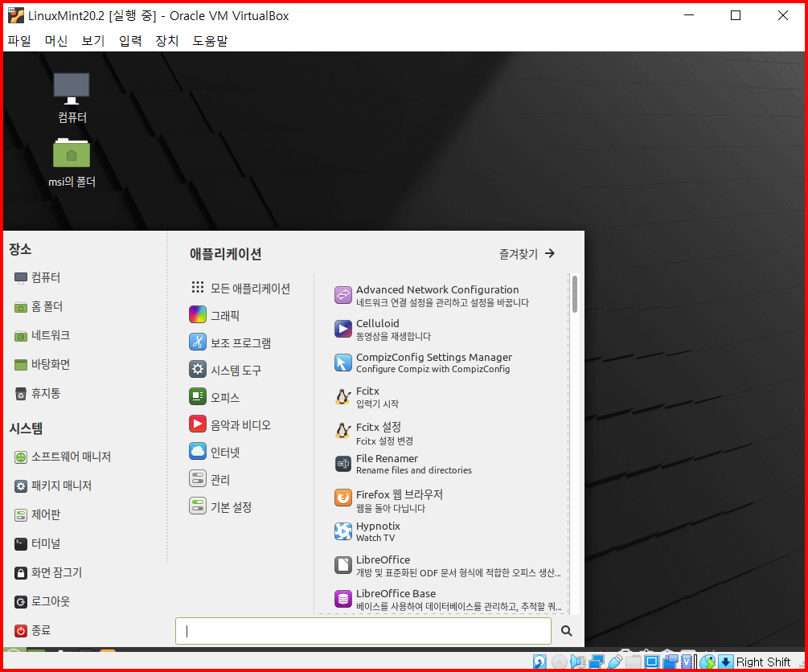Click the Right Shift host key indicator
This screenshot has width=808, height=672.
click(x=763, y=662)
